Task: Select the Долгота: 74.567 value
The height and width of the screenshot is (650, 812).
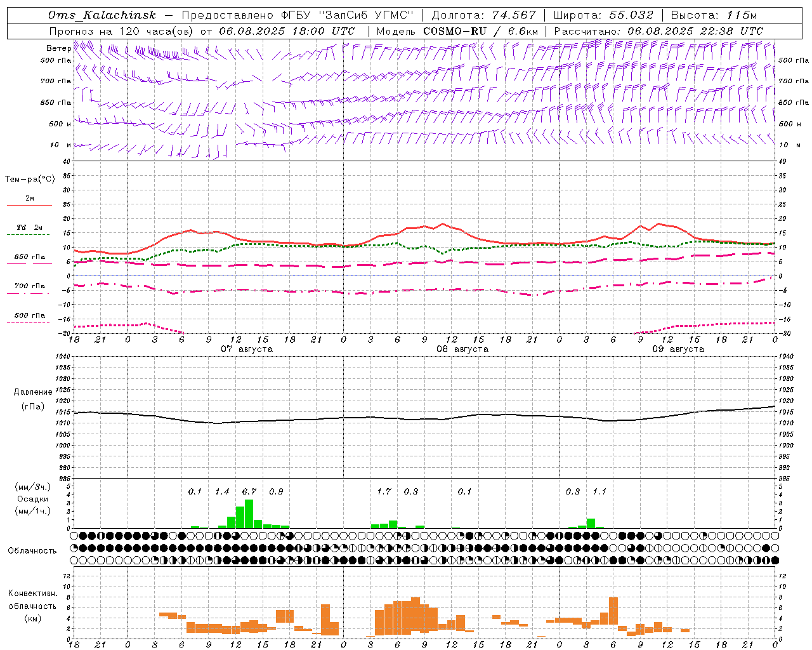Action: point(483,15)
